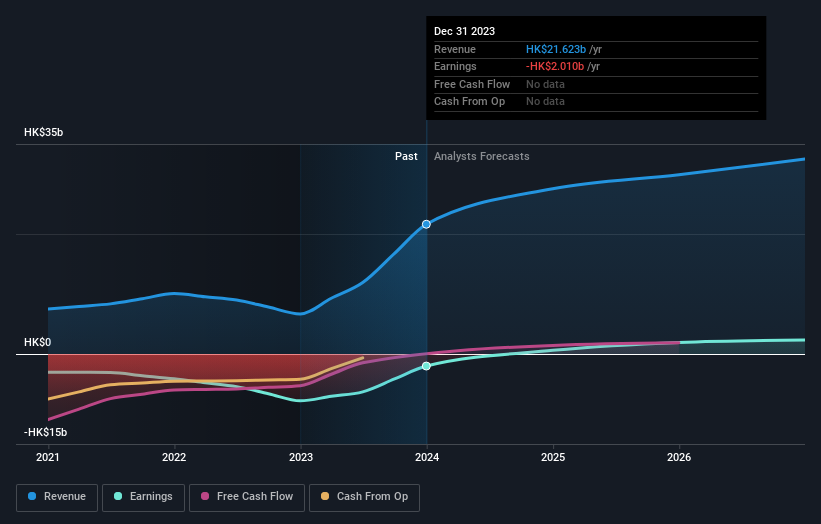Toggle the Cash From Op legend button
Viewport: 821px width, 524px height.
tap(364, 497)
